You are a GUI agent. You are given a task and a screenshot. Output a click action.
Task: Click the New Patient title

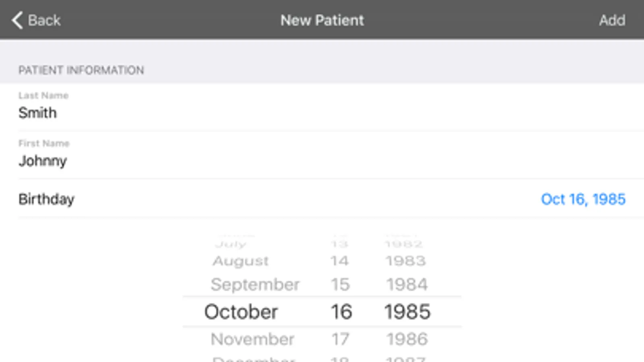(322, 20)
